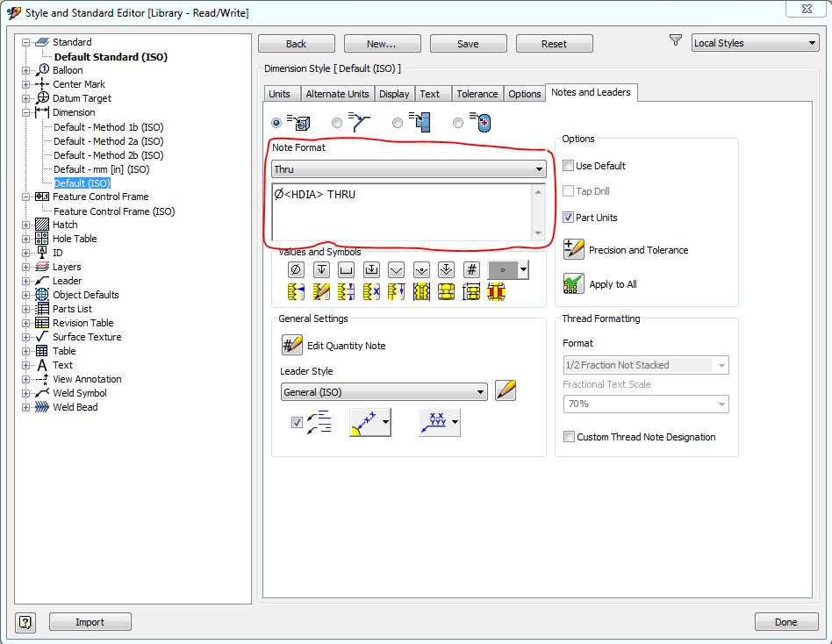Enable the Use Default option

pyautogui.click(x=569, y=166)
